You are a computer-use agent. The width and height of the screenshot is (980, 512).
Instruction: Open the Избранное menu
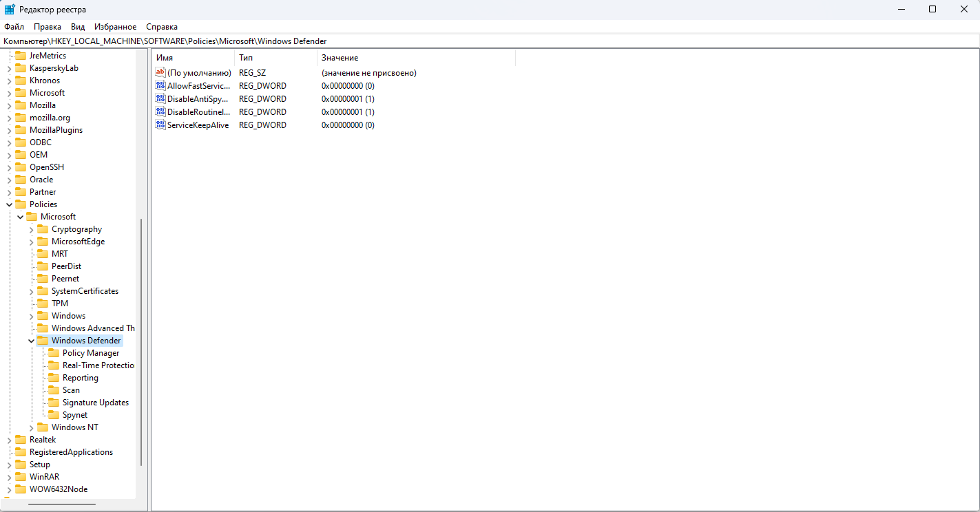pos(115,26)
